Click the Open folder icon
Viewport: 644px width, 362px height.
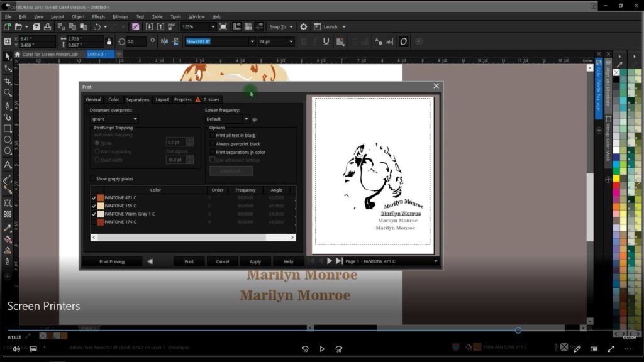pos(18,26)
